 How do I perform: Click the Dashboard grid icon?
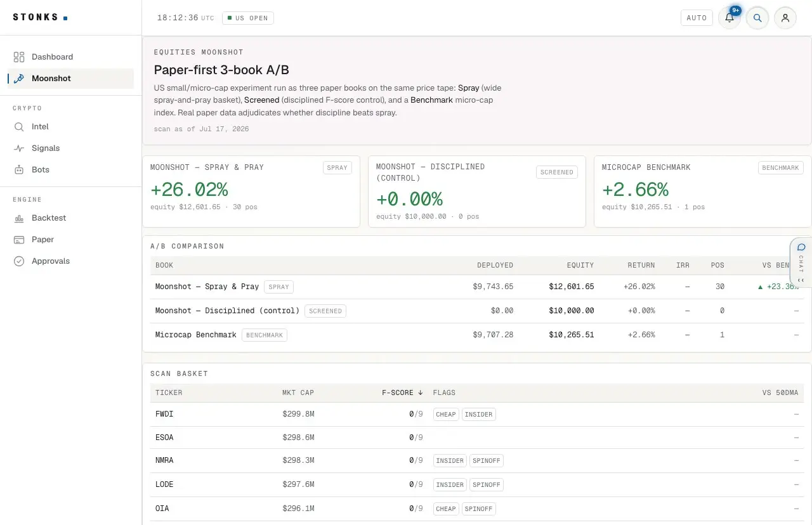click(x=19, y=57)
